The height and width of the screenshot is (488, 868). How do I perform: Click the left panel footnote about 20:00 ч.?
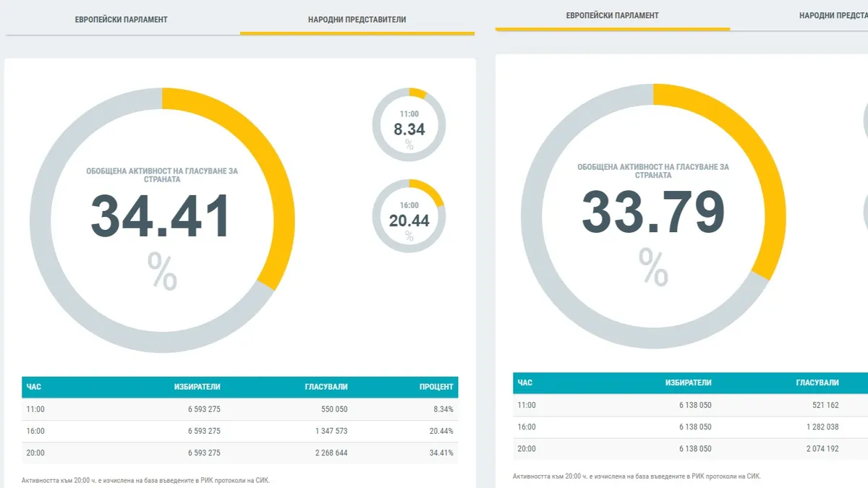(145, 480)
